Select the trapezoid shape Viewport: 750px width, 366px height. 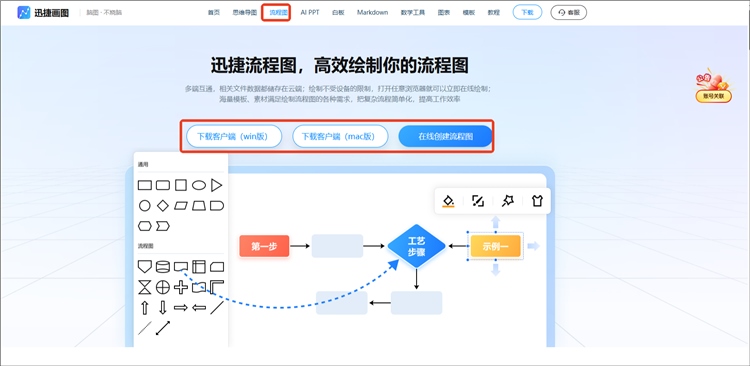pos(199,206)
